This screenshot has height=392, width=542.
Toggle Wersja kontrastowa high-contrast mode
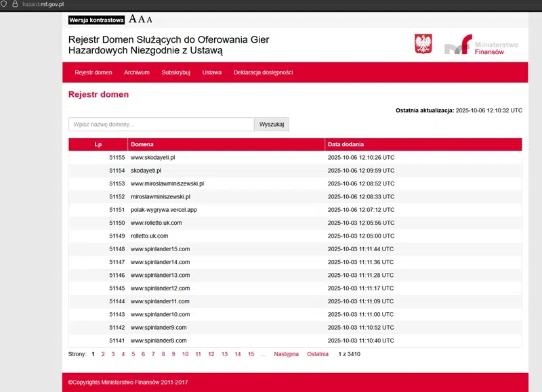[96, 20]
